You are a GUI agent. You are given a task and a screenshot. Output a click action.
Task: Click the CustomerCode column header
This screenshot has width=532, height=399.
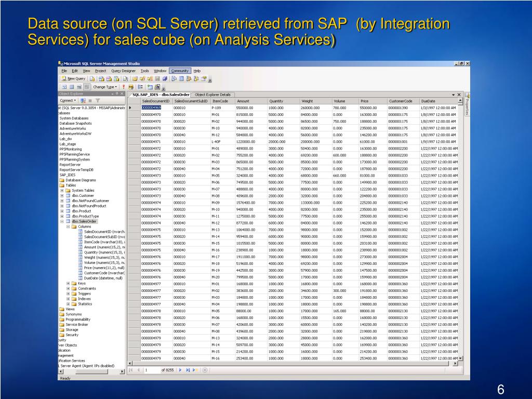coord(403,101)
